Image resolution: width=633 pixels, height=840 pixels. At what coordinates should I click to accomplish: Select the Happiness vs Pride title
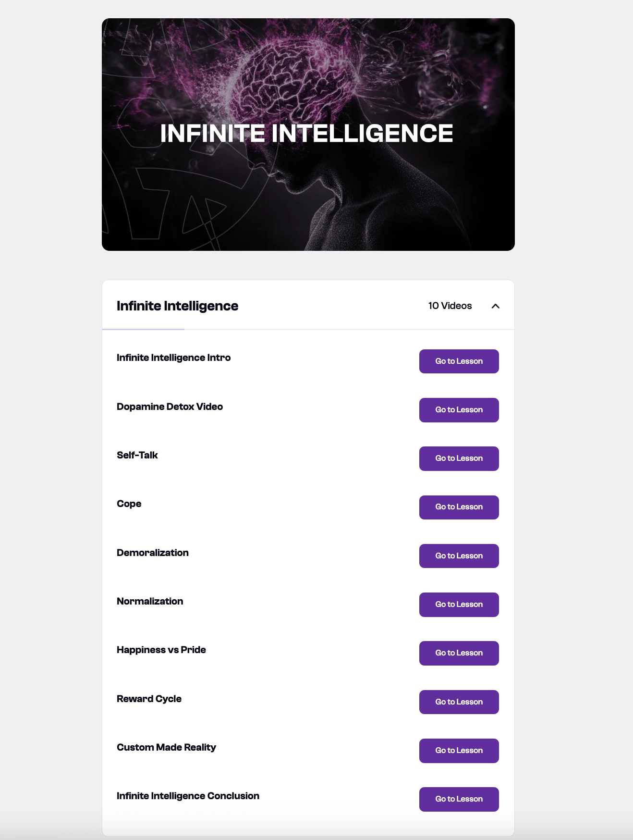point(161,650)
